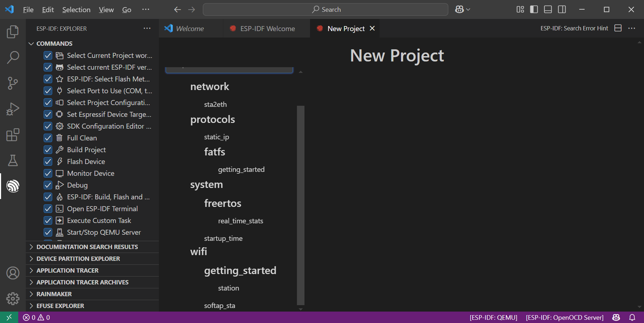
Task: Click the Search command center field
Action: [326, 10]
